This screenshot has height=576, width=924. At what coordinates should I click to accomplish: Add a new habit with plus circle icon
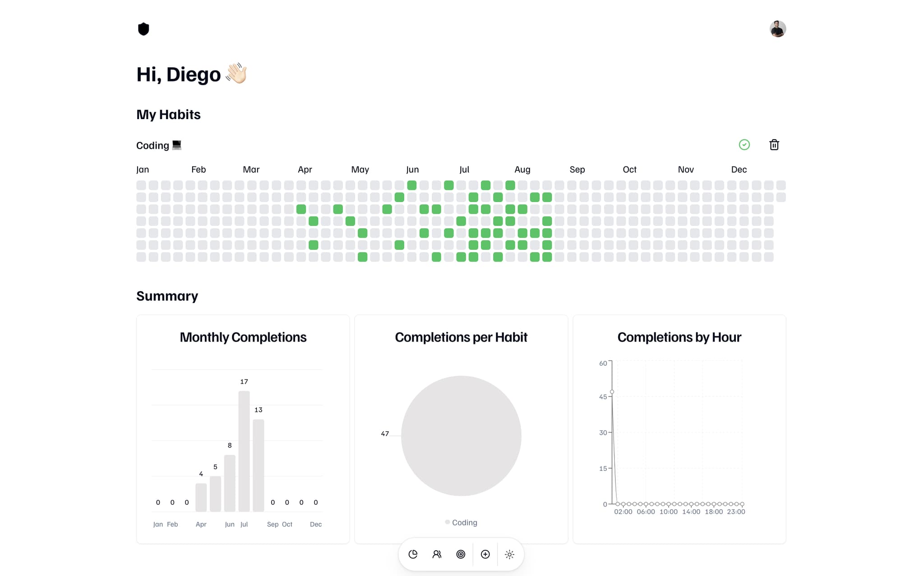(x=485, y=554)
